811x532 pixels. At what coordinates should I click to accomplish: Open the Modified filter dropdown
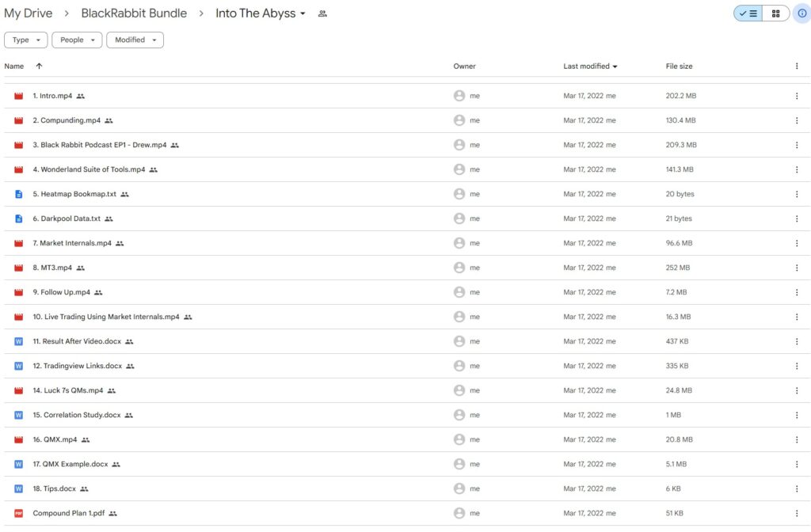pyautogui.click(x=135, y=40)
